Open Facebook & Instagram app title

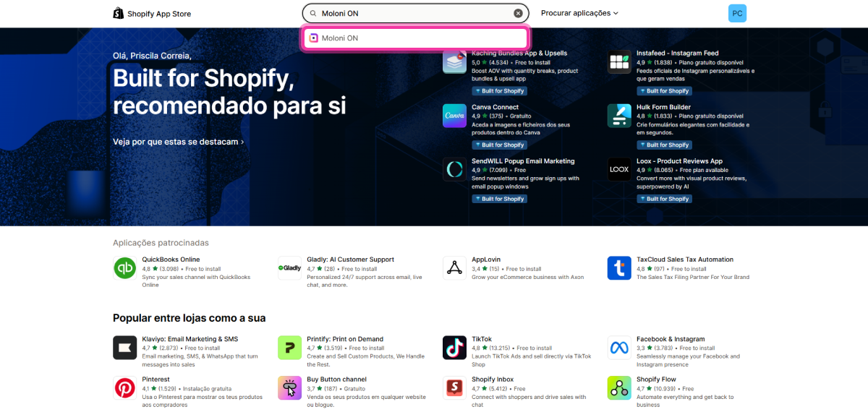pos(671,339)
